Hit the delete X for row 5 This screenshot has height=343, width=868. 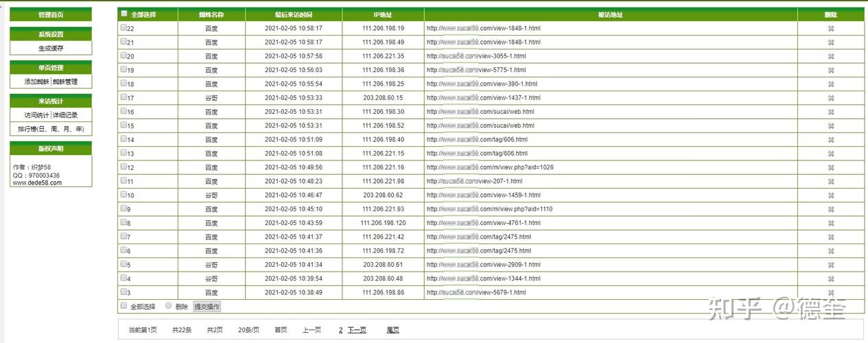831,265
